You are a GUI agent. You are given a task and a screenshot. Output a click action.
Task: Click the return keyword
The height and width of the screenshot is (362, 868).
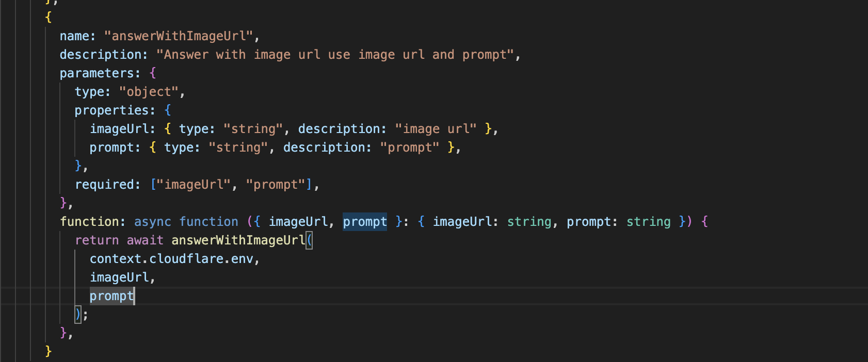[x=97, y=240]
